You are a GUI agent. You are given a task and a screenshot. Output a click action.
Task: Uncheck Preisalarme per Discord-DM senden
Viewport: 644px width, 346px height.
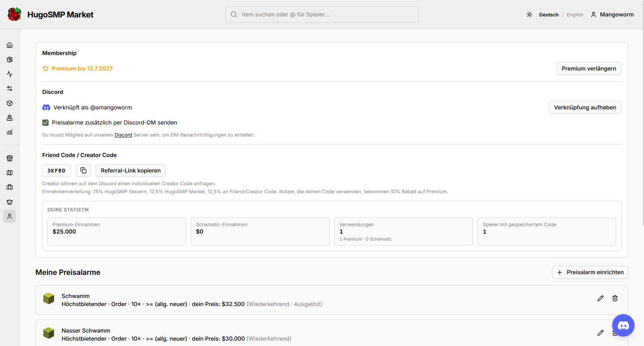(x=46, y=123)
